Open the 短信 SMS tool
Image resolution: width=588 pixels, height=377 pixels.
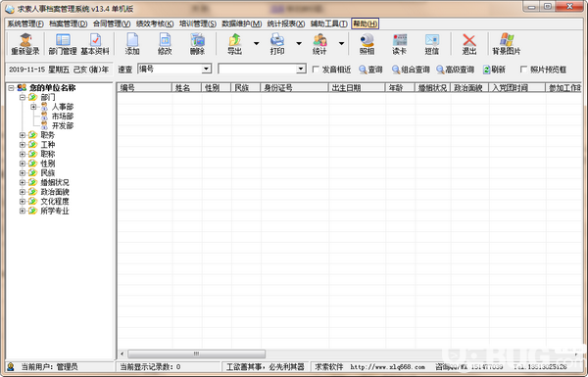click(431, 44)
